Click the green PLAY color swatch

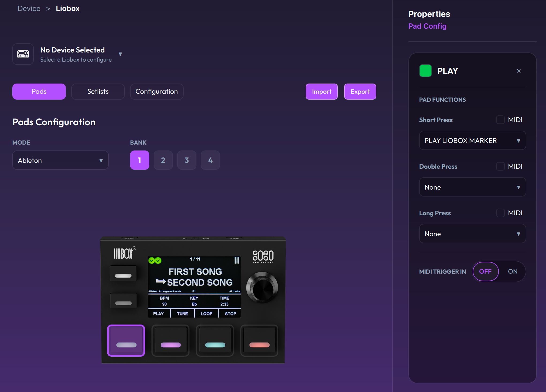pos(425,71)
